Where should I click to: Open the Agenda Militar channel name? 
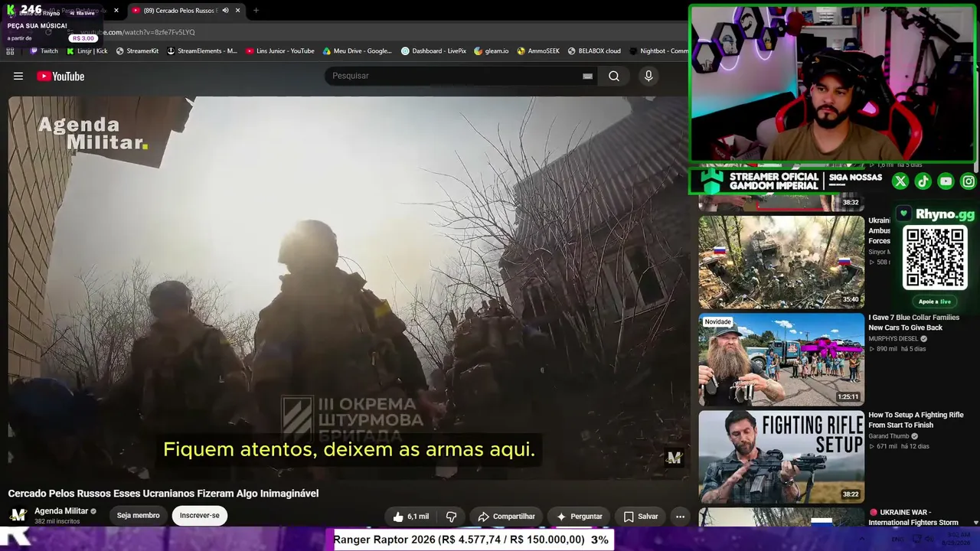tap(61, 511)
